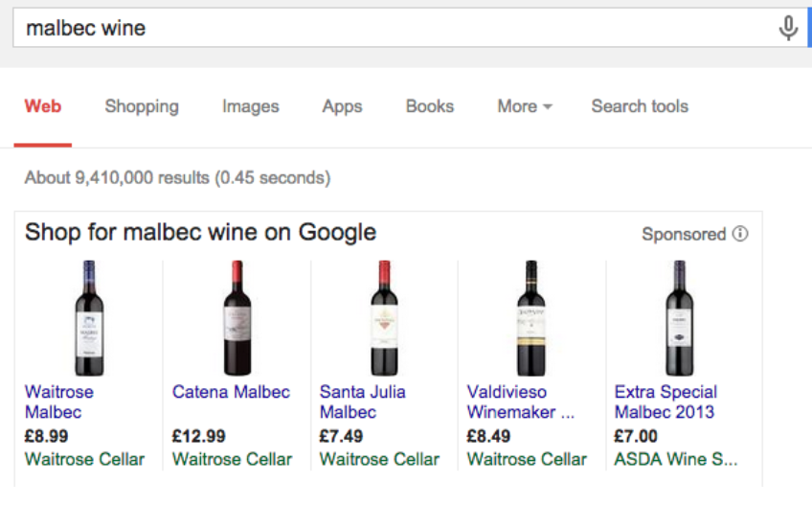812x505 pixels.
Task: Click the search box containing malbec wine
Action: click(x=383, y=29)
